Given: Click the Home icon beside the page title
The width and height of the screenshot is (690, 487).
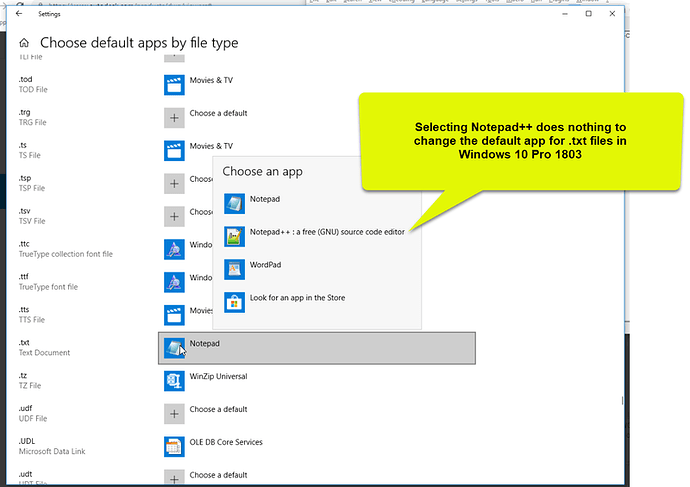Looking at the screenshot, I should (x=24, y=43).
